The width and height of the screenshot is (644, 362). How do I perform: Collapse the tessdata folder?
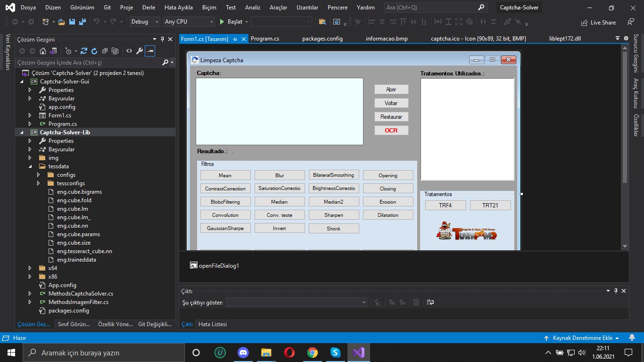[x=30, y=166]
